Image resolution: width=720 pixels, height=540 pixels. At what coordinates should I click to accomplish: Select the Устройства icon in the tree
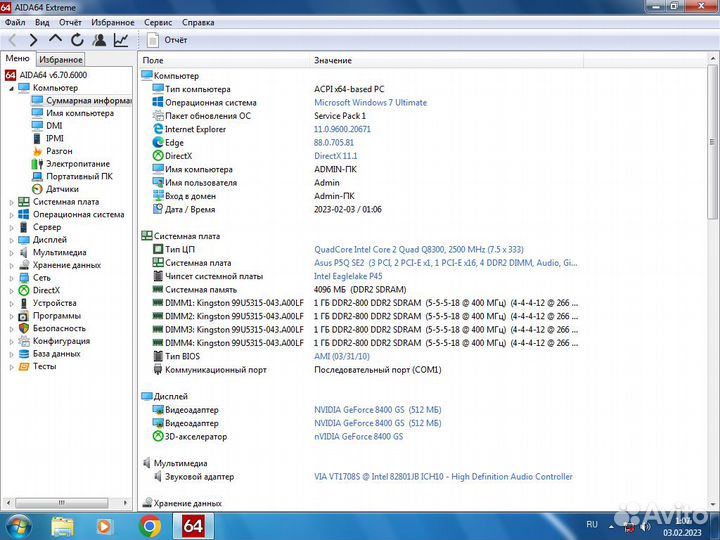24,303
